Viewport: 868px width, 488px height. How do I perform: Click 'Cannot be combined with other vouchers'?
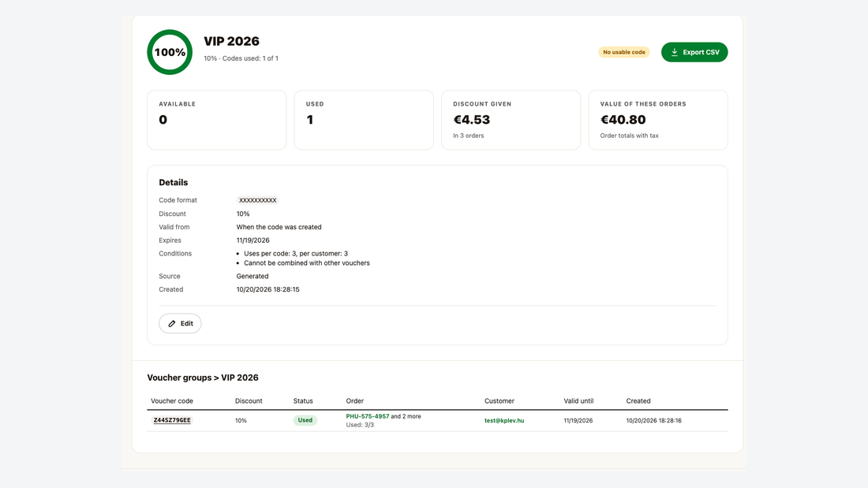coord(307,263)
